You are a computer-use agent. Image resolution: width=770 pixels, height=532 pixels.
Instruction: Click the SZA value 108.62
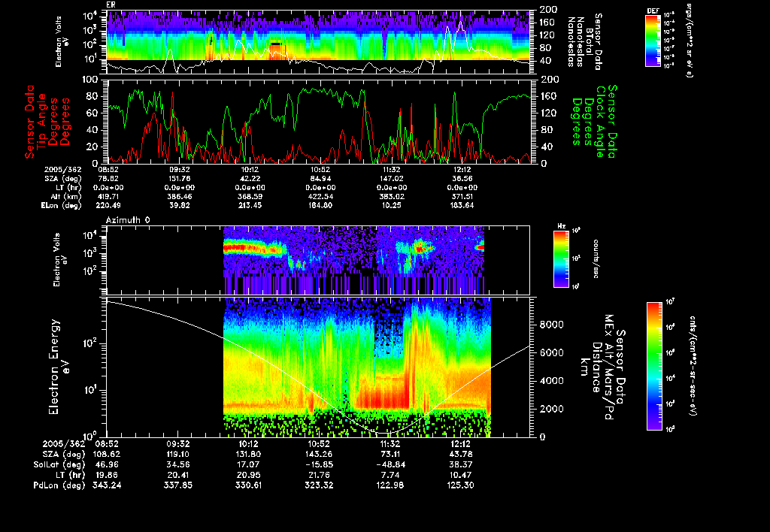click(107, 454)
